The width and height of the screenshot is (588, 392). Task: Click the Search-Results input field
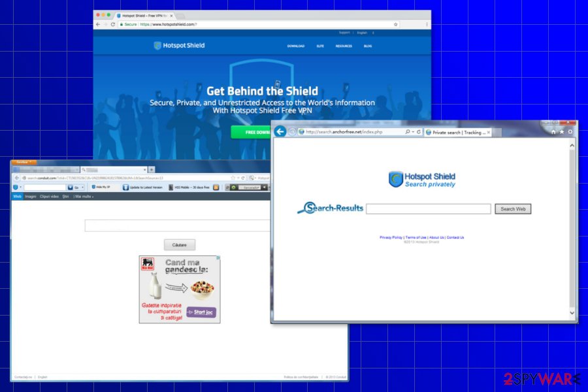[x=428, y=209]
